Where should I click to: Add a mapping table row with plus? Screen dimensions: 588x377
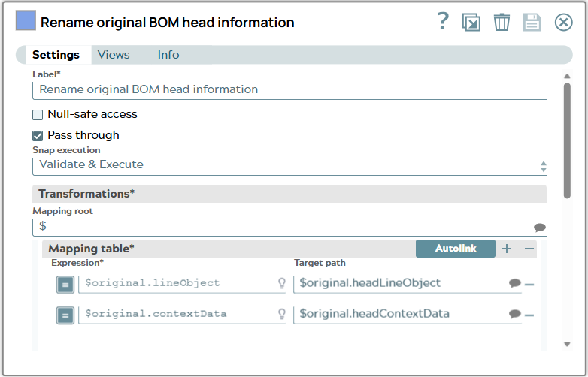pos(507,249)
